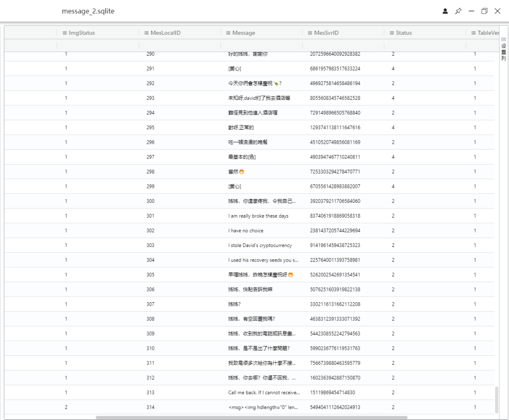509x420 pixels.
Task: Open the ImgStatus column menu icon
Action: click(x=65, y=33)
